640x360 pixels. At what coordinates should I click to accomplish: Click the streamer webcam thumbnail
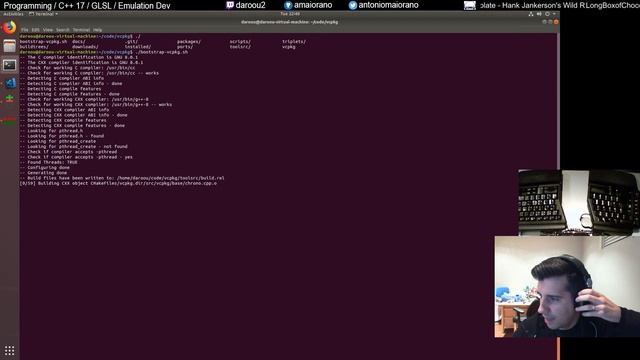(x=567, y=287)
